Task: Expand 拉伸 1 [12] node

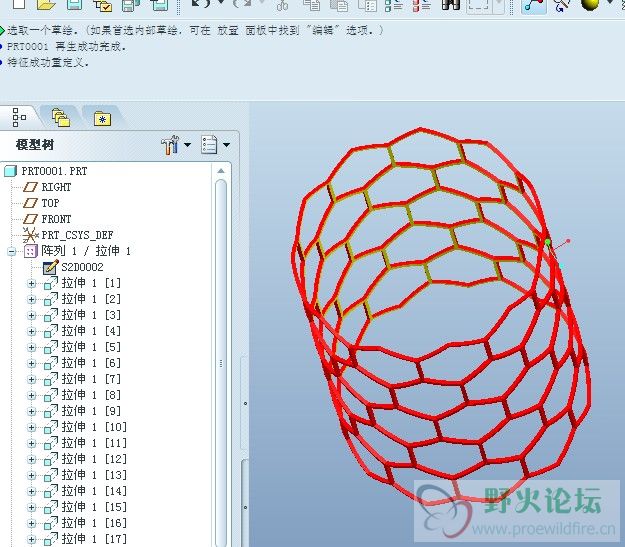Action: pos(31,459)
